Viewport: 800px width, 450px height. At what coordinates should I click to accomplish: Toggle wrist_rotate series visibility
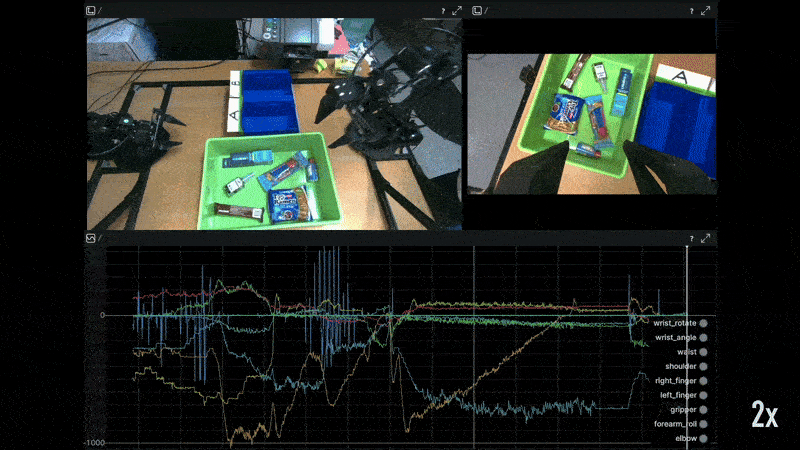point(704,323)
